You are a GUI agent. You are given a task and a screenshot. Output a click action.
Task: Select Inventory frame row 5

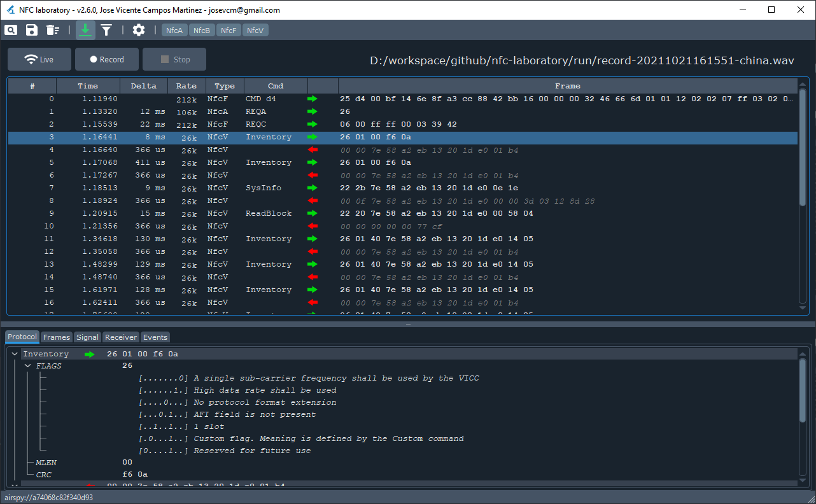[403, 162]
